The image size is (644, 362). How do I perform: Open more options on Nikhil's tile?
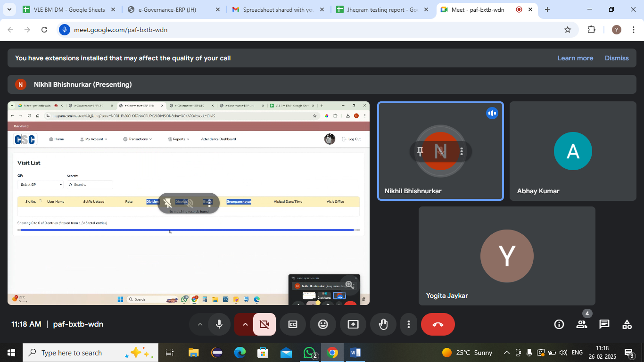[x=462, y=151]
